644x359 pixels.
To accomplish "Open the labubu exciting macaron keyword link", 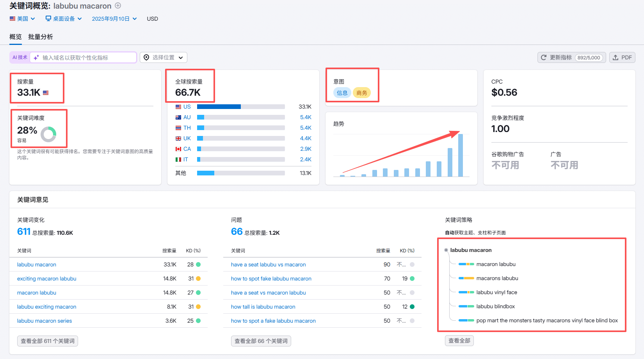I will 47,307.
